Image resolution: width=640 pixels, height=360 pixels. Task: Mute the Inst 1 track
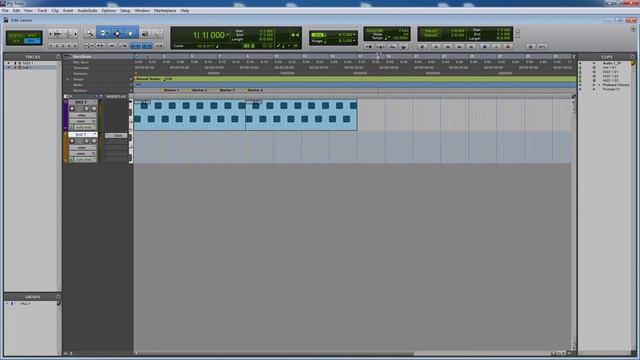pyautogui.click(x=93, y=141)
